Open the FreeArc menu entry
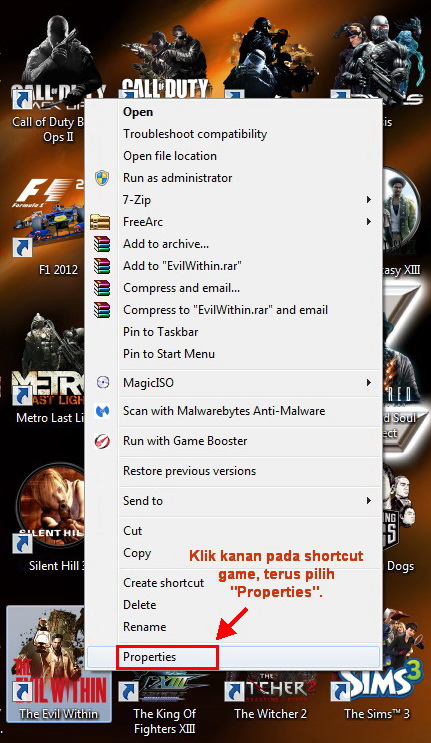The height and width of the screenshot is (743, 431). [233, 221]
